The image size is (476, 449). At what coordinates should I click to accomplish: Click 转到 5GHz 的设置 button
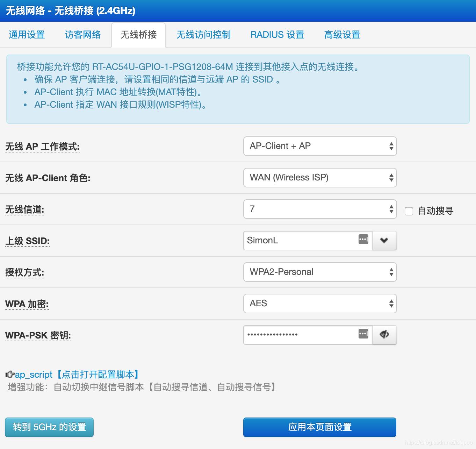tap(49, 427)
